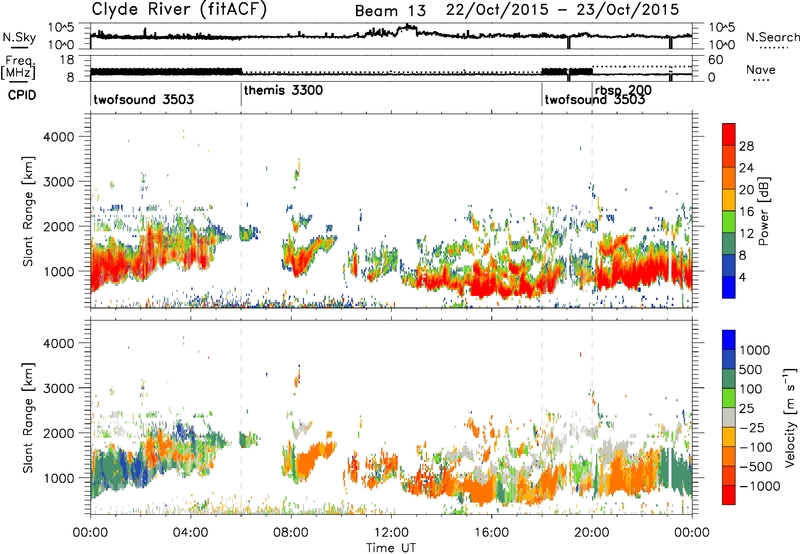This screenshot has width=800, height=554.
Task: Click the lower panel Slant Range [km] label
Action: [x=28, y=418]
